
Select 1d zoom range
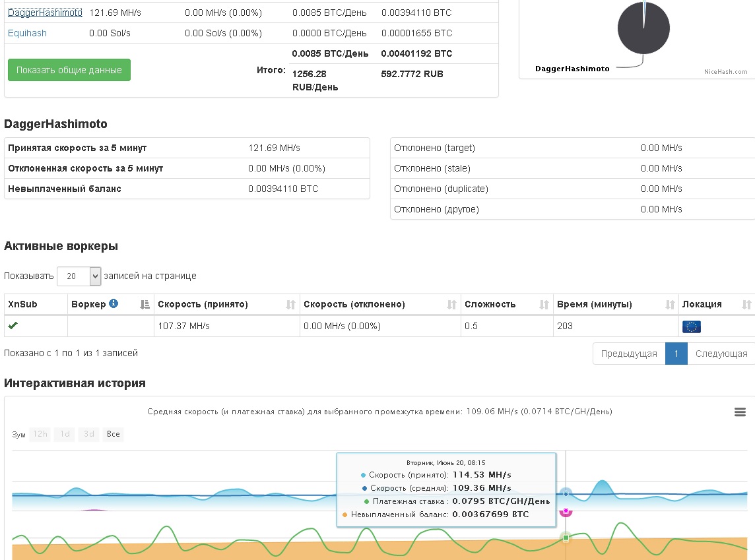[65, 434]
